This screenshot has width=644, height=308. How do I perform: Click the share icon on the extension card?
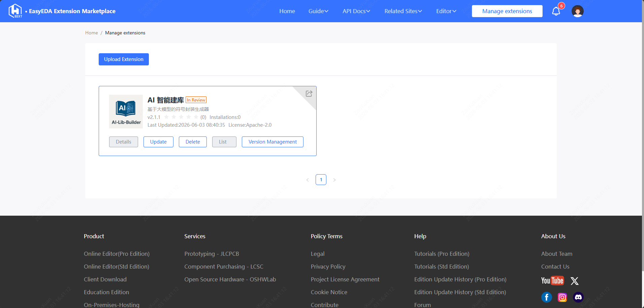(x=309, y=94)
